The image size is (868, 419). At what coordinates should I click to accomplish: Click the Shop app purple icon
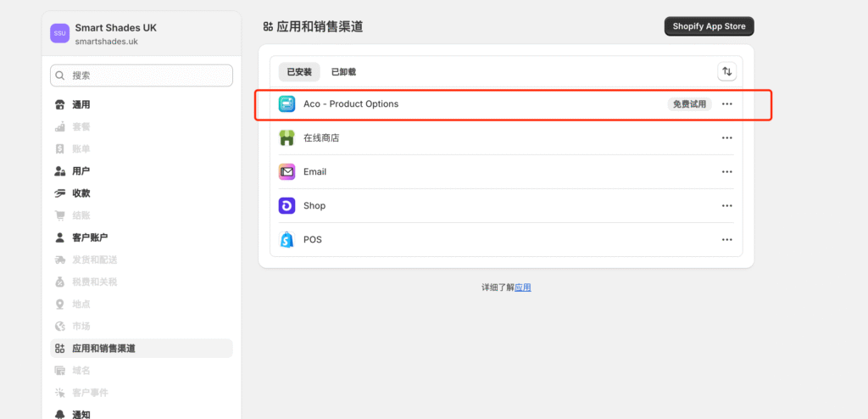(x=287, y=205)
